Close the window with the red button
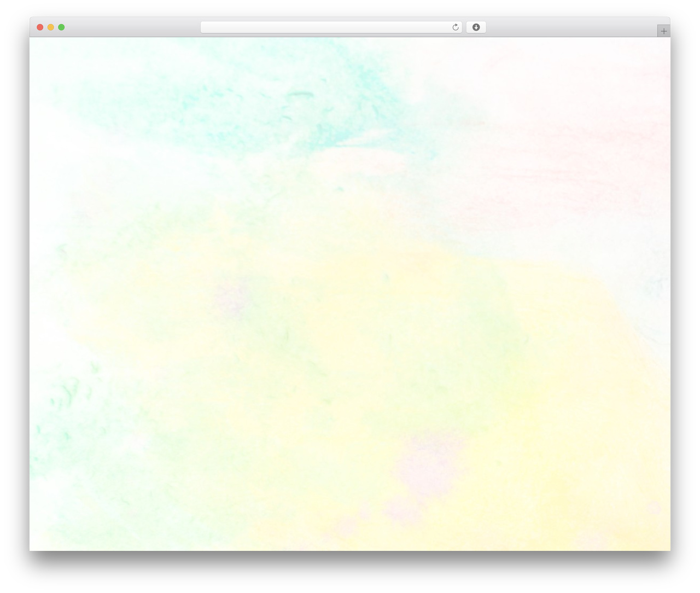Image resolution: width=700 pixels, height=593 pixels. coord(40,27)
